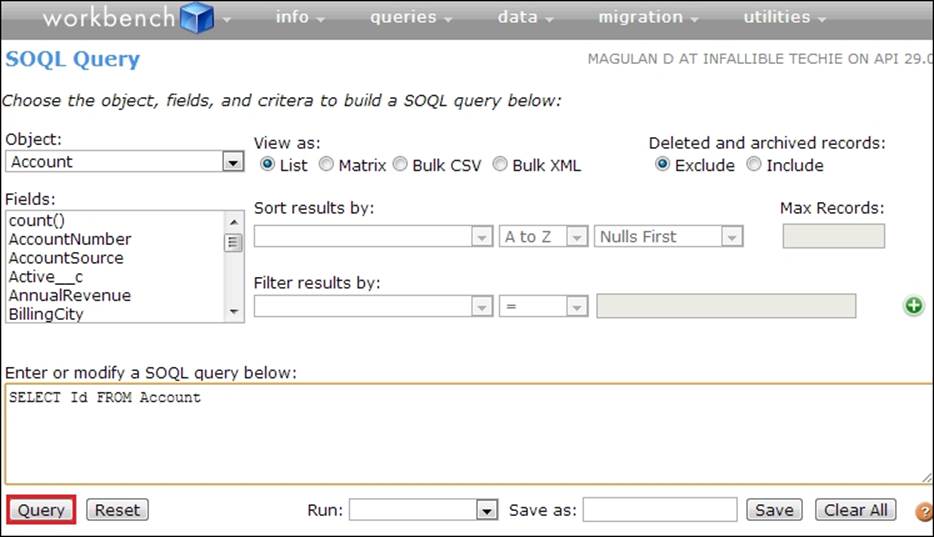Select the Matrix view option
The height and width of the screenshot is (537, 934).
[x=327, y=165]
